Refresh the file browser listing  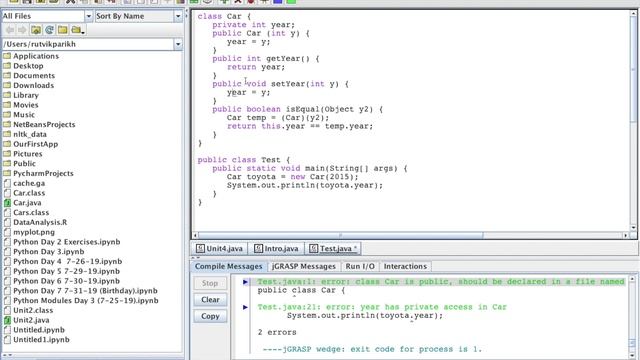point(49,30)
